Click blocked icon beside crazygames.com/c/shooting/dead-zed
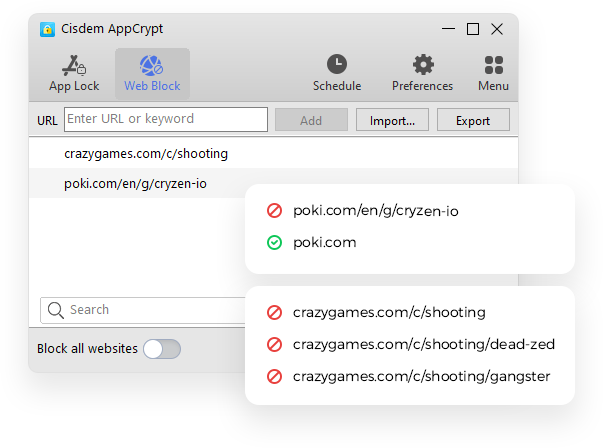603x448 pixels. 275,344
